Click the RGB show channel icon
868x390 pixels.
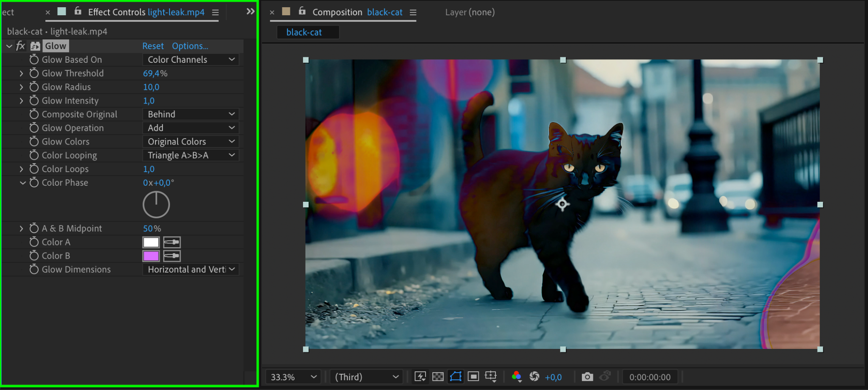pyautogui.click(x=516, y=376)
